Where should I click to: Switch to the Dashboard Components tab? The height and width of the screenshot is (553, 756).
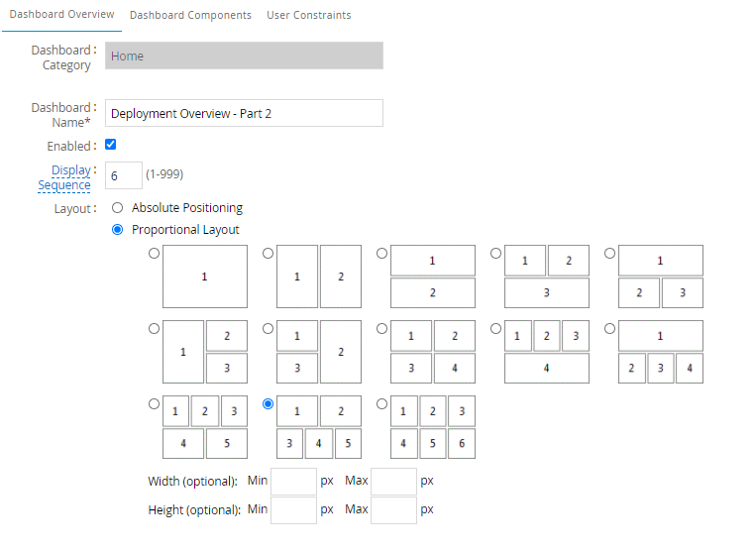190,15
